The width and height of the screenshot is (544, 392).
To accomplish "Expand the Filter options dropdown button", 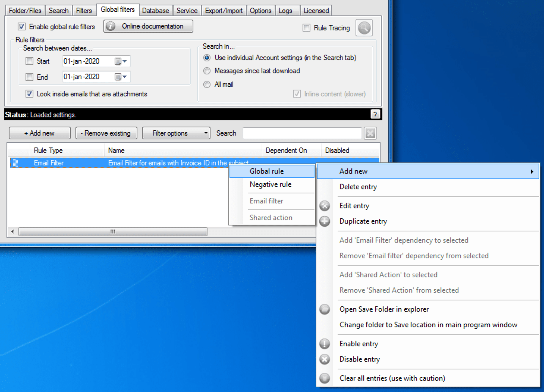I will pyautogui.click(x=176, y=133).
